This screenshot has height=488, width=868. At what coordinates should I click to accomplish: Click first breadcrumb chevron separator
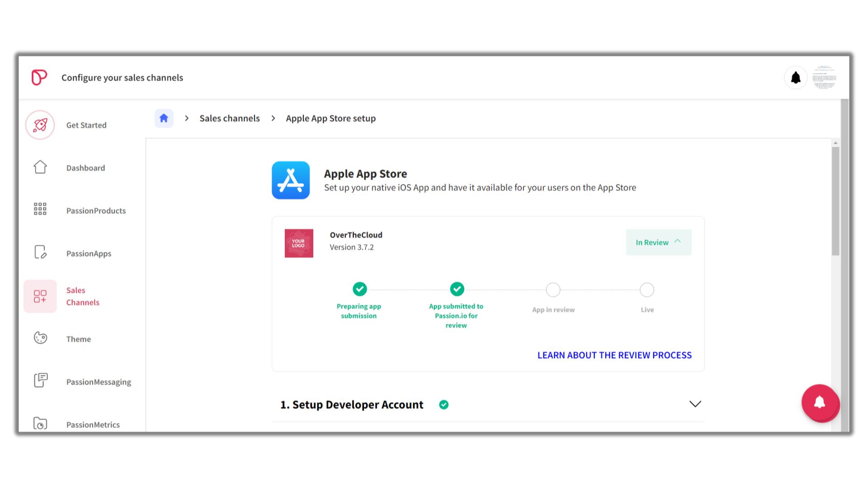tap(187, 118)
